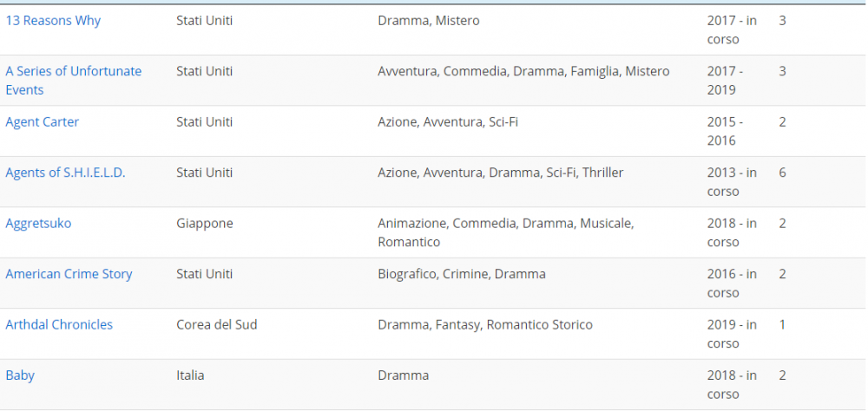Select the season count 6 cell
The height and width of the screenshot is (411, 868).
(782, 173)
